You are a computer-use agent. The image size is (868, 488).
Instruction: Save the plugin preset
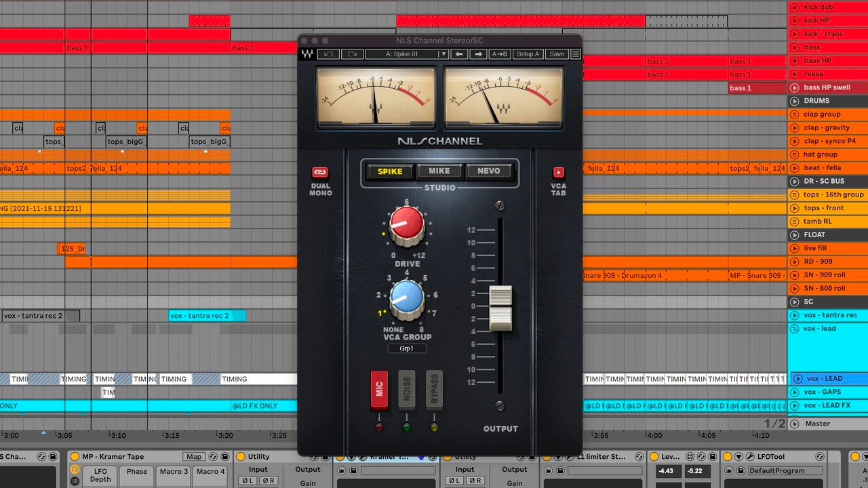coord(557,54)
